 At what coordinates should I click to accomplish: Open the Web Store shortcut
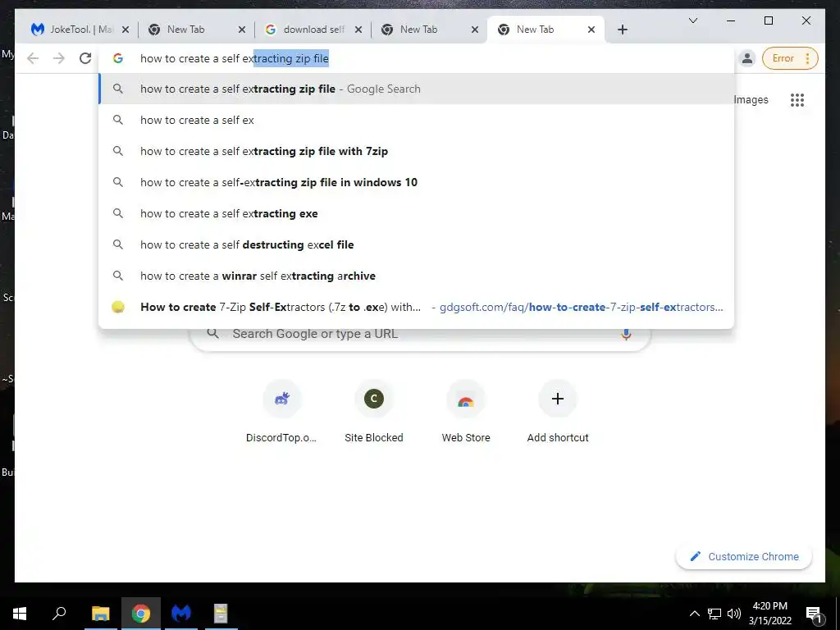(466, 412)
